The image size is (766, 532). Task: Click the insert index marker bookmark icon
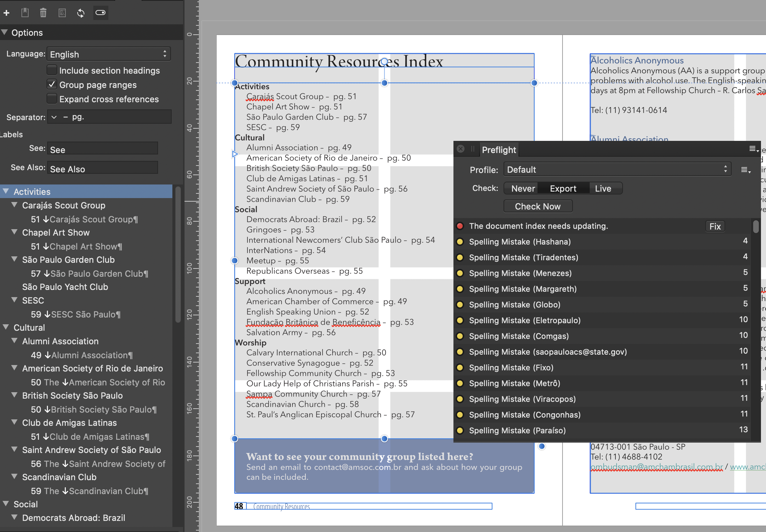coord(25,13)
